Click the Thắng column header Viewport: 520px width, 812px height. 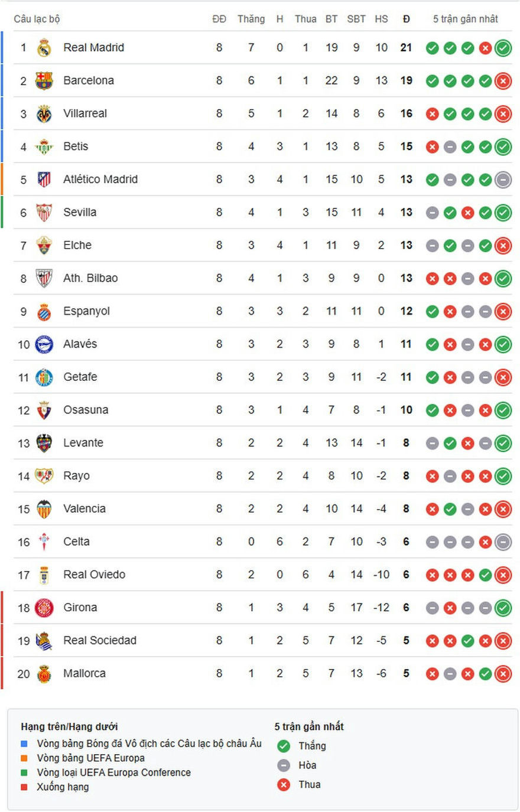(251, 19)
